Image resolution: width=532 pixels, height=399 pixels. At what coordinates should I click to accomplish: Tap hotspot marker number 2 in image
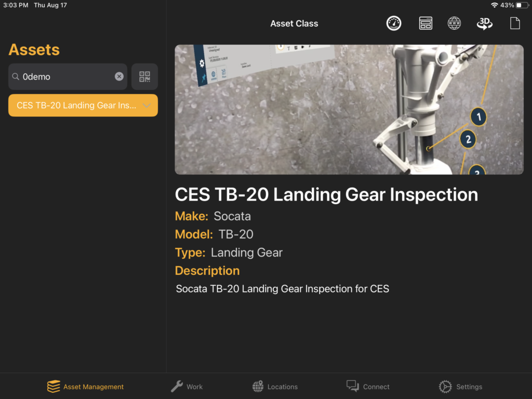(468, 139)
